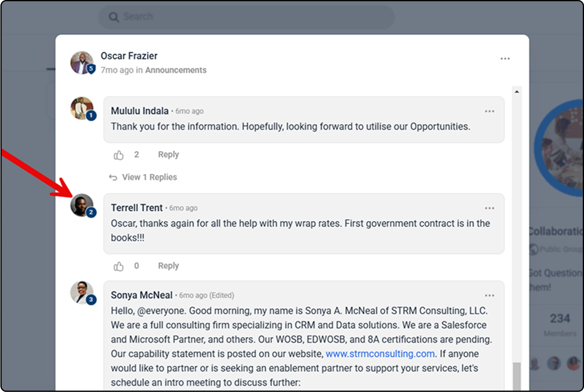The height and width of the screenshot is (392, 584).
Task: Click the like count 0 on Terrell's comment
Action: 137,266
